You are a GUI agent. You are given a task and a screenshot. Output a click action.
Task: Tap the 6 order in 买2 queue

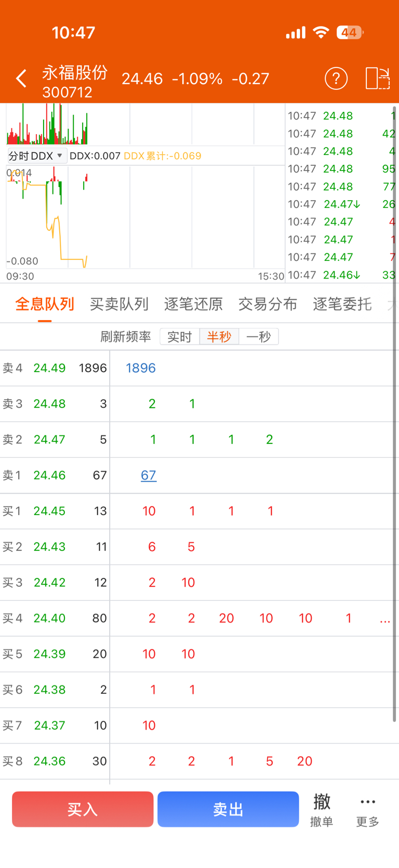[x=152, y=547]
